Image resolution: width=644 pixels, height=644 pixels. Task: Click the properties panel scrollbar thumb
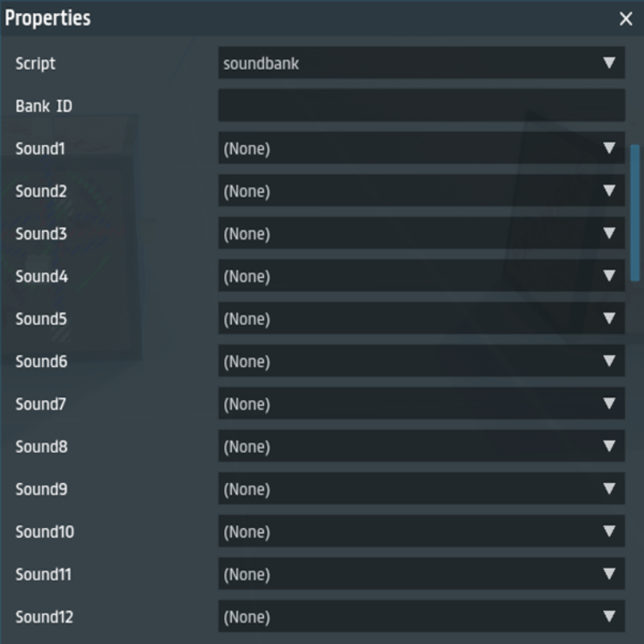[x=635, y=213]
